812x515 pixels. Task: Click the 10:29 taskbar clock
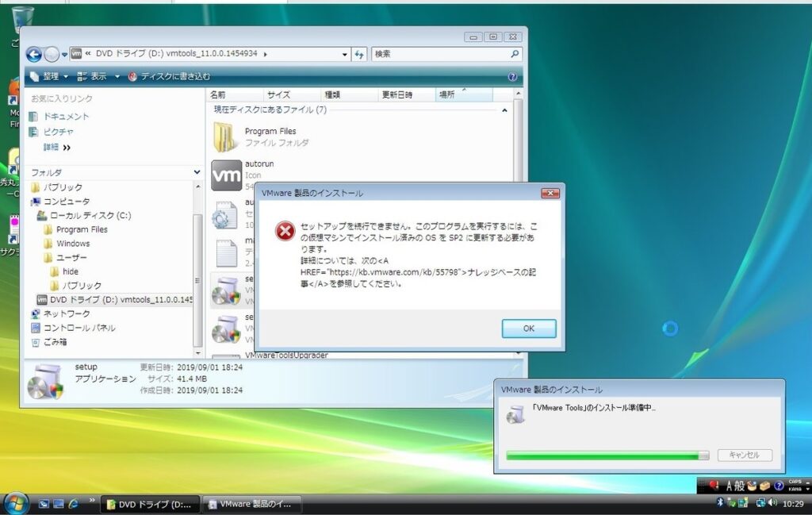[x=793, y=504]
